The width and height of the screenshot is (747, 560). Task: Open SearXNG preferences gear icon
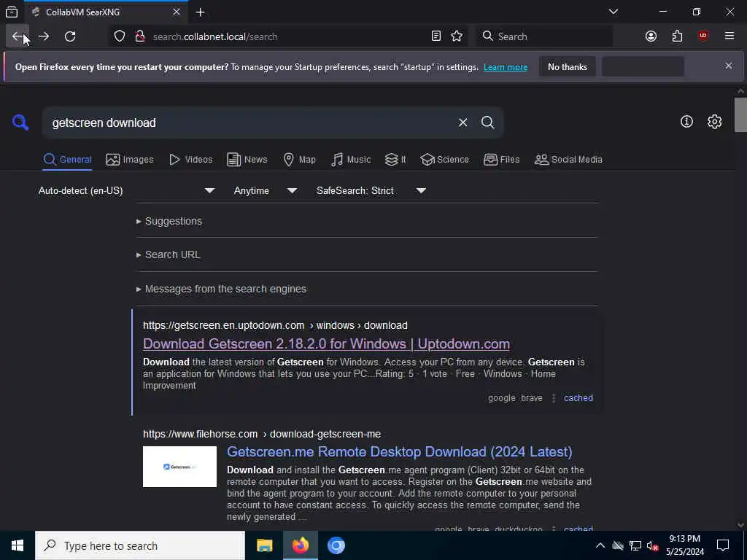[x=714, y=122]
